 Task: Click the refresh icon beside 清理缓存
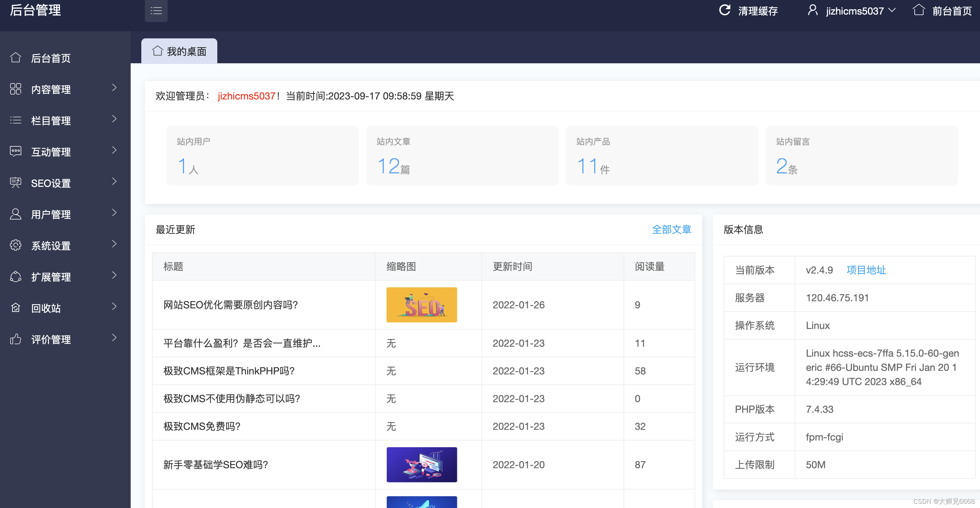725,10
